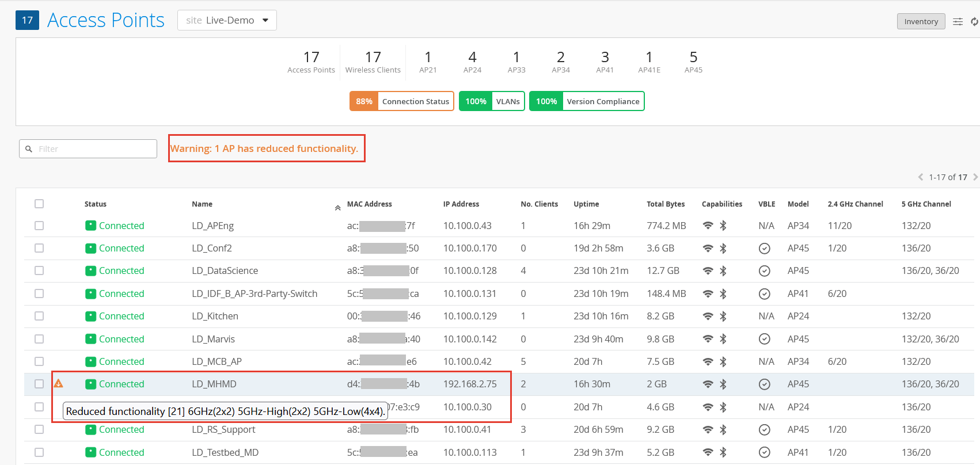This screenshot has height=465, width=980.
Task: Sort table by Uptime column header
Action: (x=586, y=204)
